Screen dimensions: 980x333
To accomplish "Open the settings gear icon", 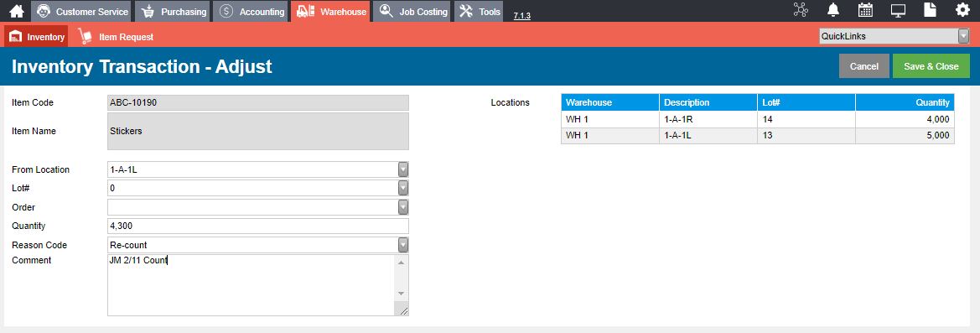I will [x=962, y=10].
